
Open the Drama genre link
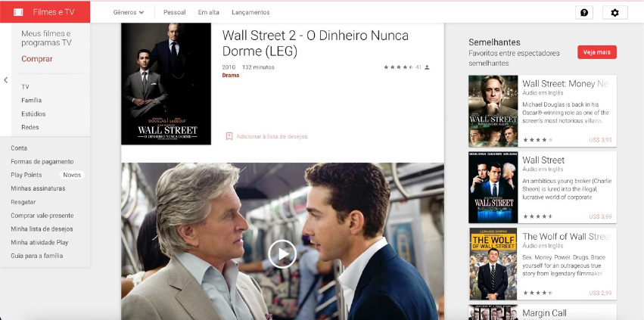(x=231, y=76)
